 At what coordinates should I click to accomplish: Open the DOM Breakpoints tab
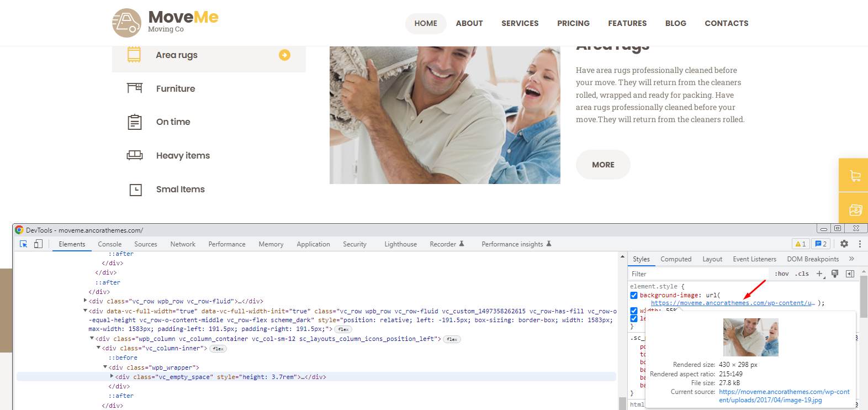pos(813,259)
